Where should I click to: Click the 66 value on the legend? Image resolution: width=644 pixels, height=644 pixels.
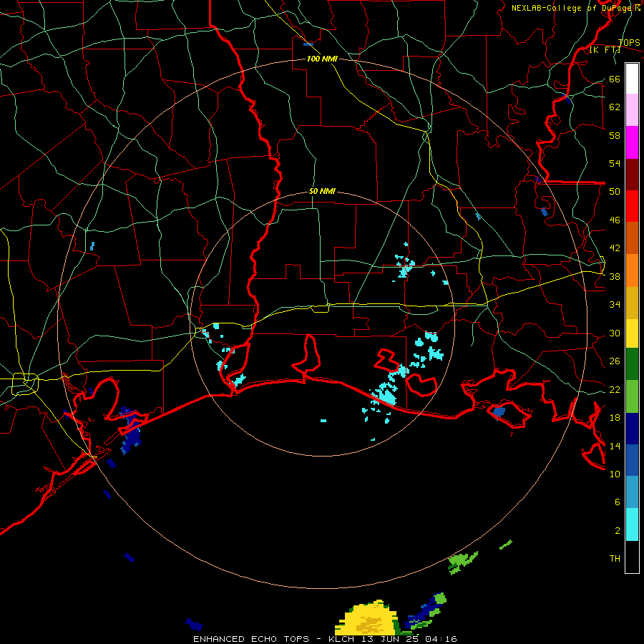(x=615, y=79)
